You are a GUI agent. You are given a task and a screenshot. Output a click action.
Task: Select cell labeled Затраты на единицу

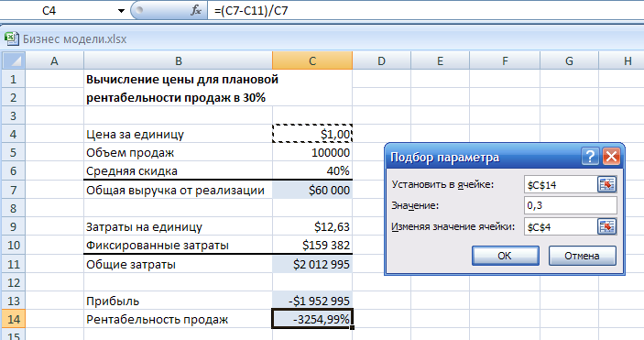click(178, 226)
